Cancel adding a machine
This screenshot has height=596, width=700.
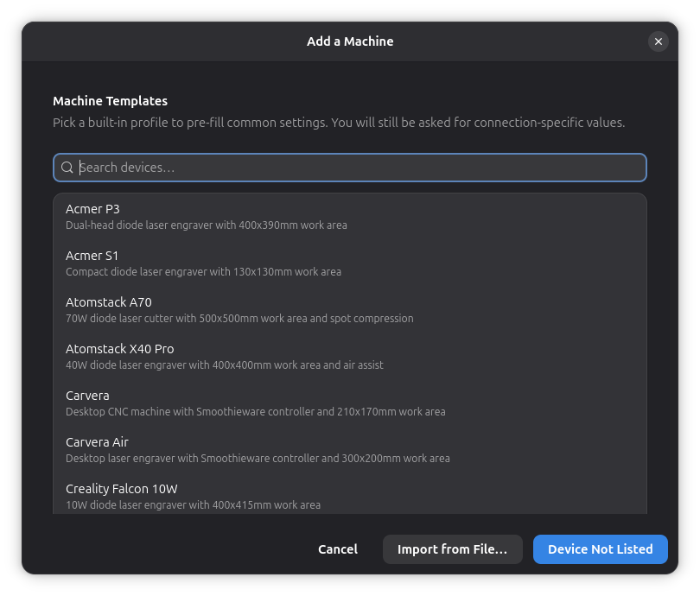(x=338, y=549)
